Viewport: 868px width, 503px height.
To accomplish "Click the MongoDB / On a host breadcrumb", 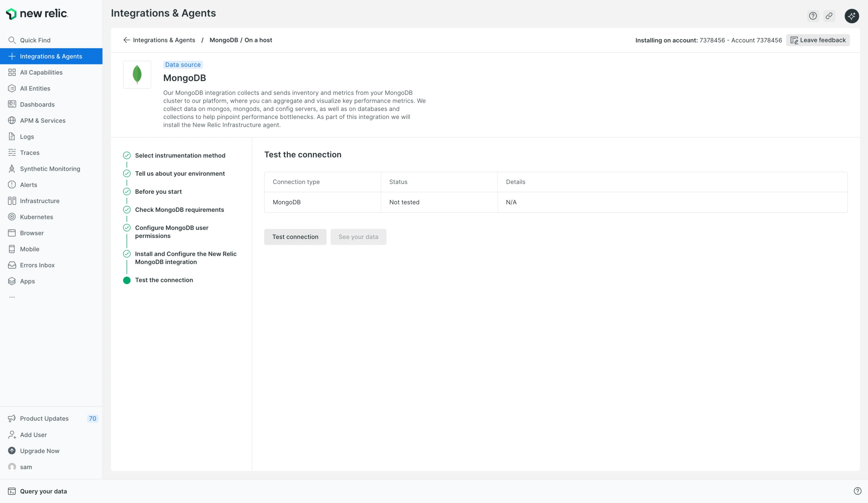I will pos(241,40).
